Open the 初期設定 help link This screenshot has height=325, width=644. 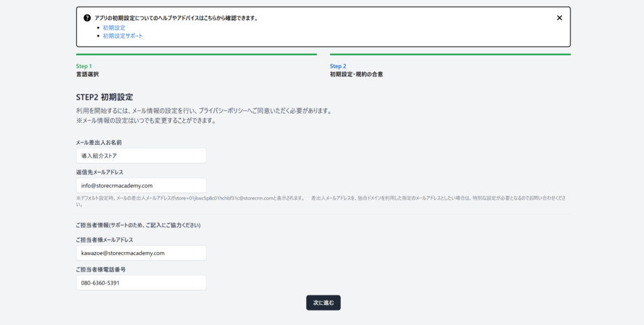(x=114, y=28)
